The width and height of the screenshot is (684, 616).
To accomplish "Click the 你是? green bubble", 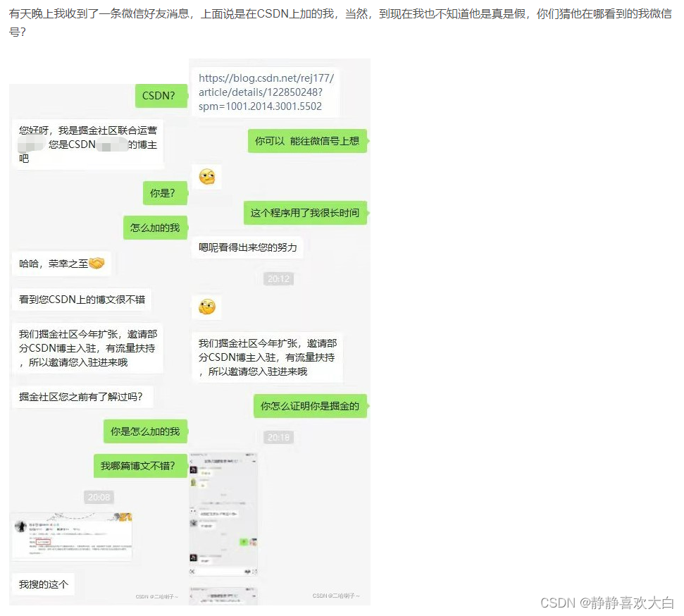I will [x=165, y=193].
